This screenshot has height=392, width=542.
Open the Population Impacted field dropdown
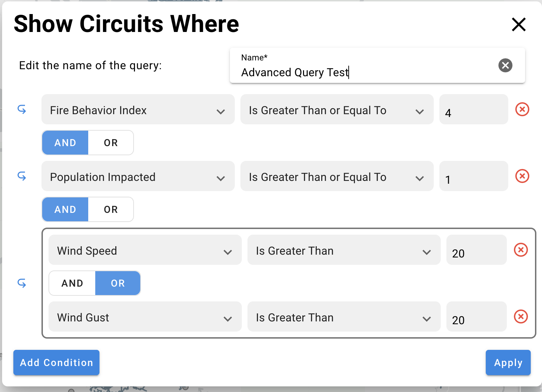138,176
